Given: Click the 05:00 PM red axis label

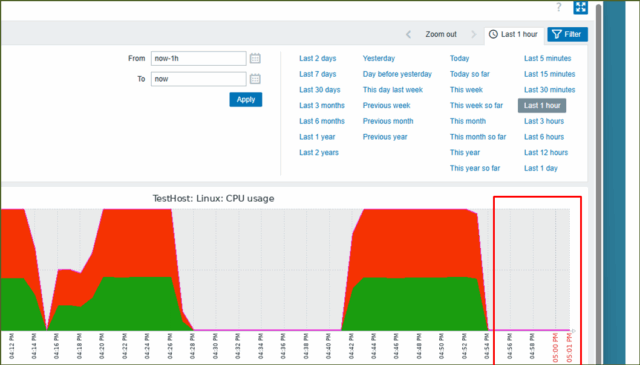Looking at the screenshot, I should tap(555, 348).
